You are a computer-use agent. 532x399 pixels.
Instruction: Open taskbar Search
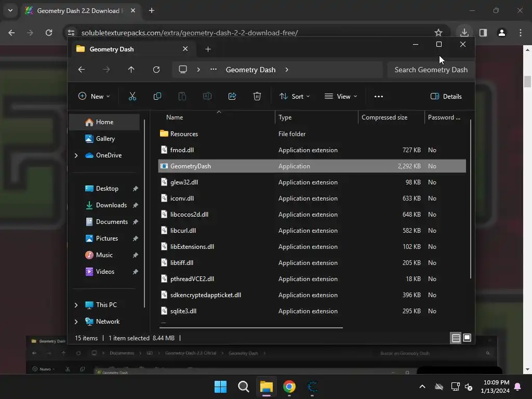(x=244, y=387)
